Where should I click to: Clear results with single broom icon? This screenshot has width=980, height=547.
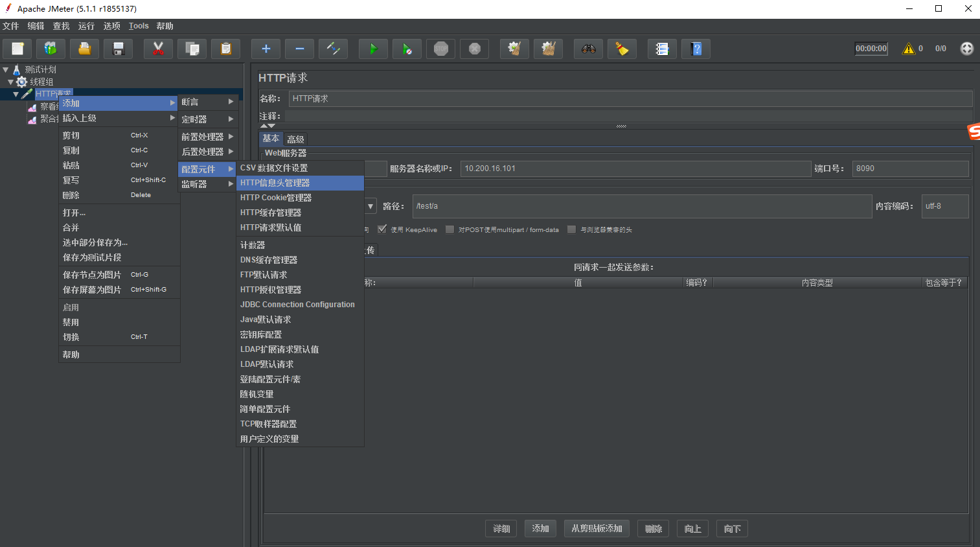point(514,49)
